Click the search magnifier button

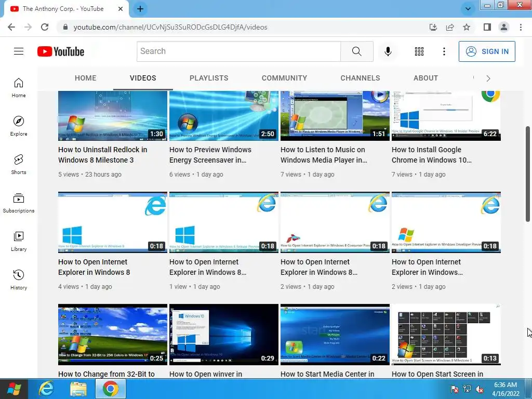coord(356,51)
